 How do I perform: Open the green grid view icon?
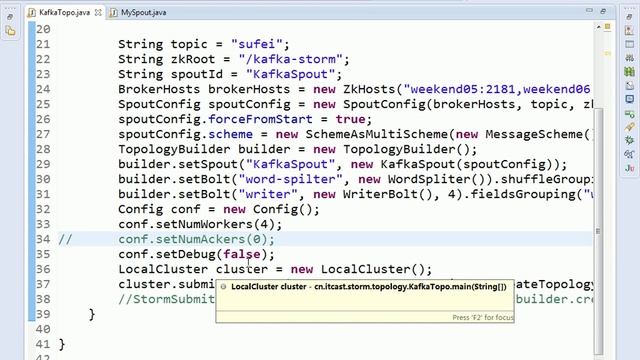(629, 72)
